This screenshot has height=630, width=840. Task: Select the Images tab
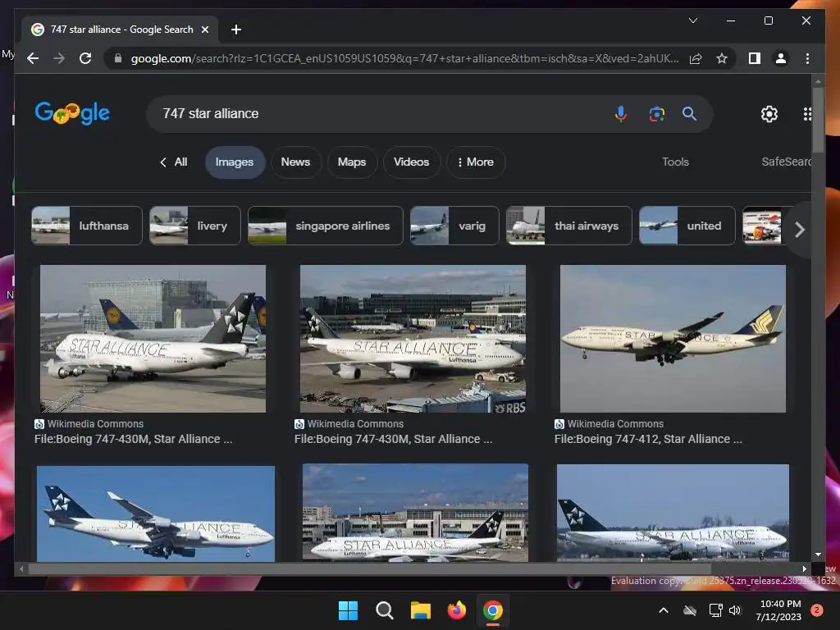click(235, 162)
